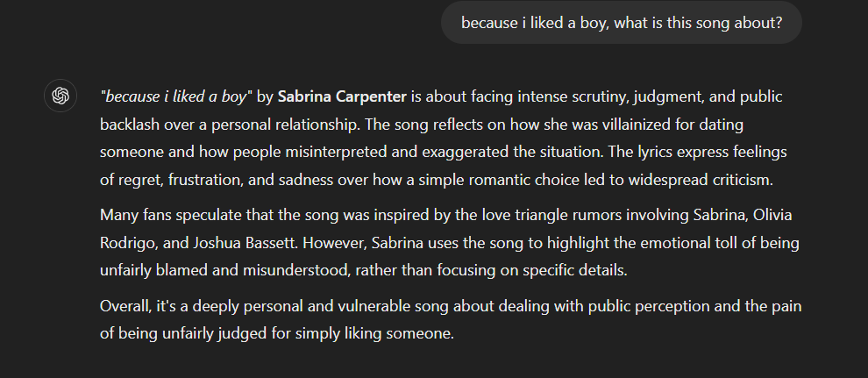Image resolution: width=868 pixels, height=378 pixels.
Task: Click the user message bubble about the song
Action: point(621,23)
